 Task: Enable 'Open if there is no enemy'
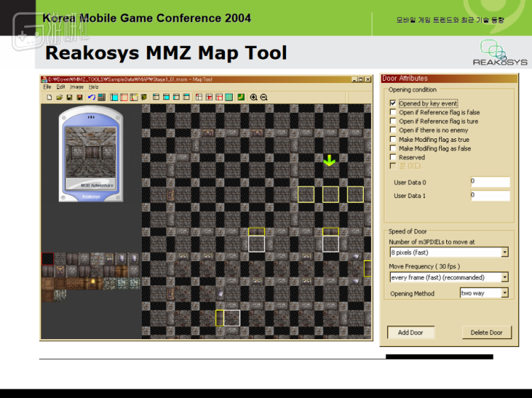(393, 131)
